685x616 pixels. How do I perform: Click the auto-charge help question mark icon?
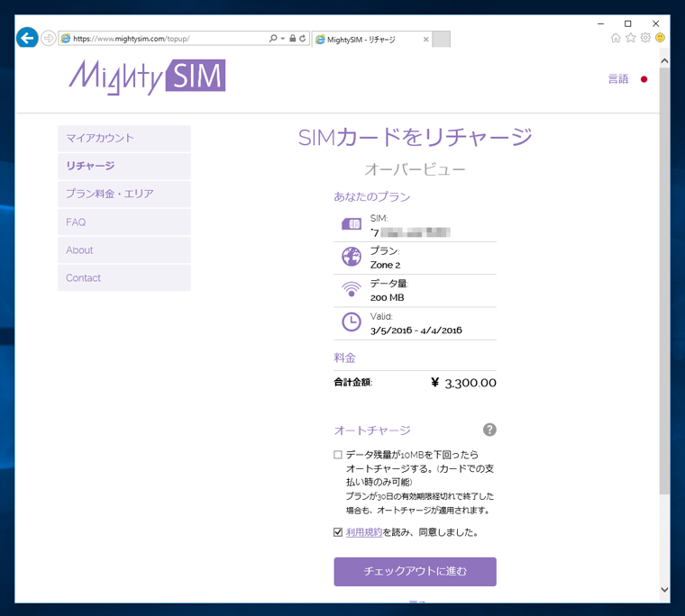(x=489, y=430)
